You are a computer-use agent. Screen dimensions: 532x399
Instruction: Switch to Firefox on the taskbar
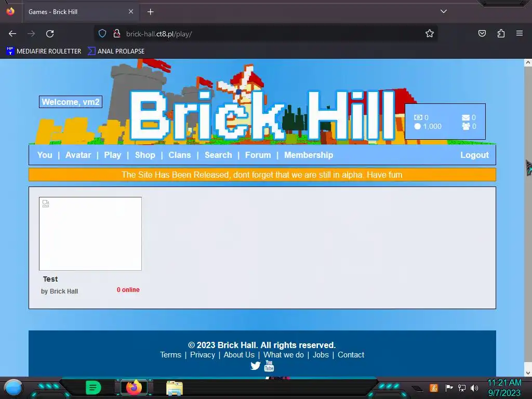134,388
